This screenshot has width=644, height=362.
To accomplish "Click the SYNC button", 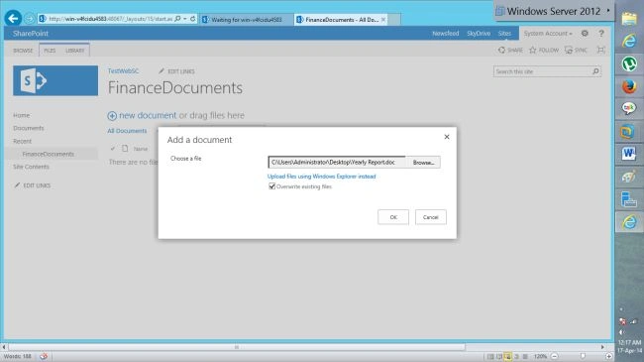I will [576, 51].
